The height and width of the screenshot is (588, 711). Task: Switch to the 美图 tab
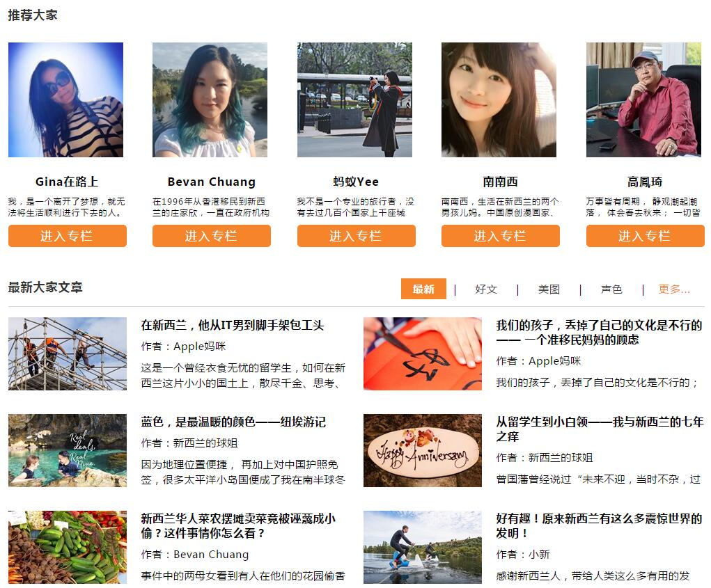pos(549,289)
